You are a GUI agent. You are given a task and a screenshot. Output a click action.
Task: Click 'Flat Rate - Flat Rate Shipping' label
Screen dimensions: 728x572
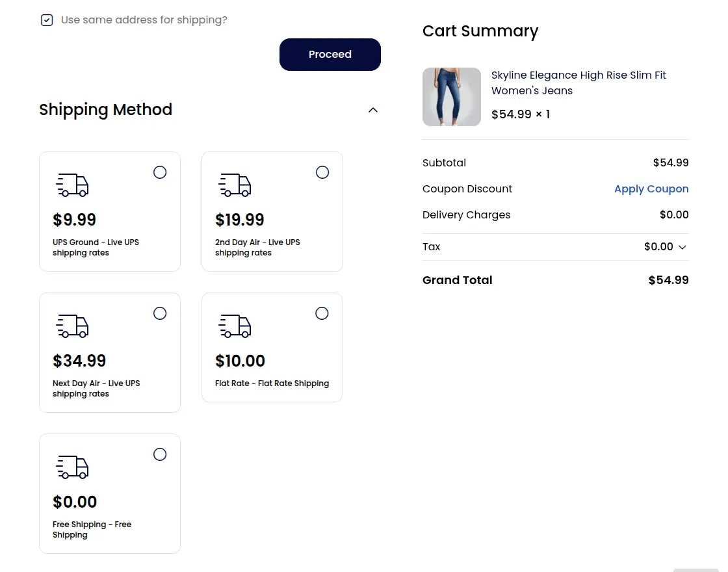pos(272,383)
